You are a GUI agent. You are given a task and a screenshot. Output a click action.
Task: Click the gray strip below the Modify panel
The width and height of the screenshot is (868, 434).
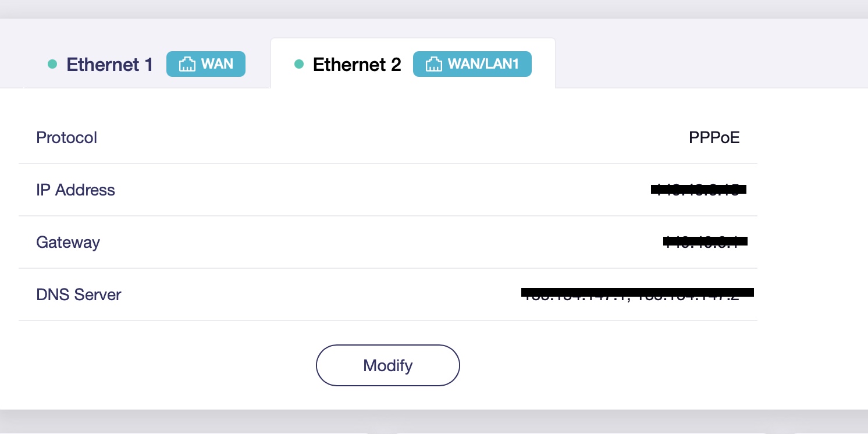click(x=434, y=420)
